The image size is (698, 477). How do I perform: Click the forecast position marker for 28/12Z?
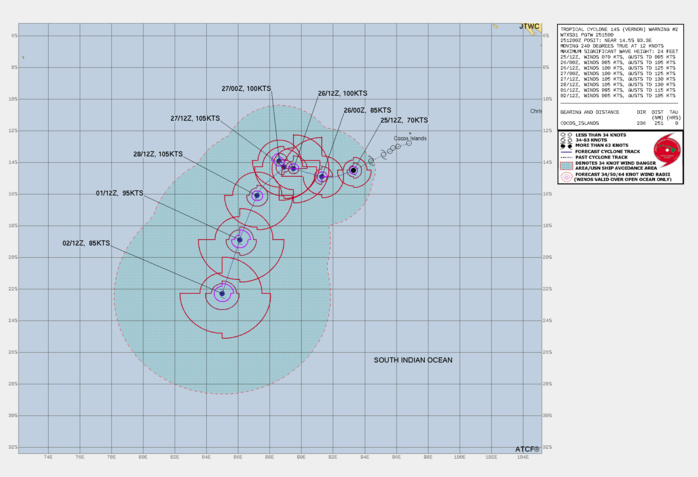coord(257,196)
